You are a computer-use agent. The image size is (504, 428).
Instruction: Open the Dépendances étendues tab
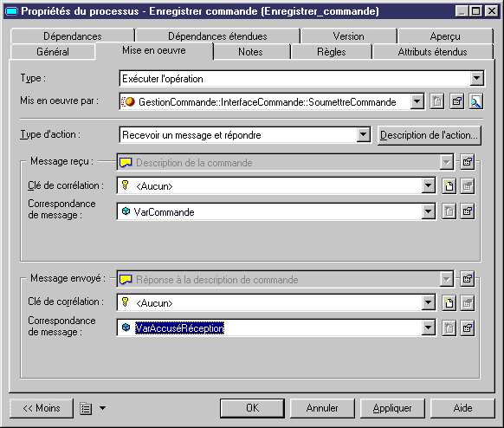pyautogui.click(x=217, y=36)
